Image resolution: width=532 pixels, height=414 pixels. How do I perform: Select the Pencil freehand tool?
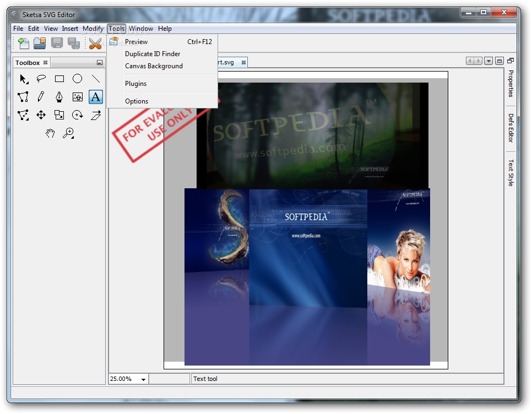click(x=41, y=97)
